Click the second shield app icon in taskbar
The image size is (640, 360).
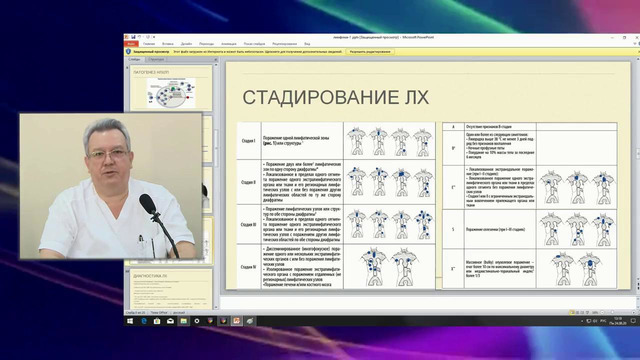pos(223,321)
